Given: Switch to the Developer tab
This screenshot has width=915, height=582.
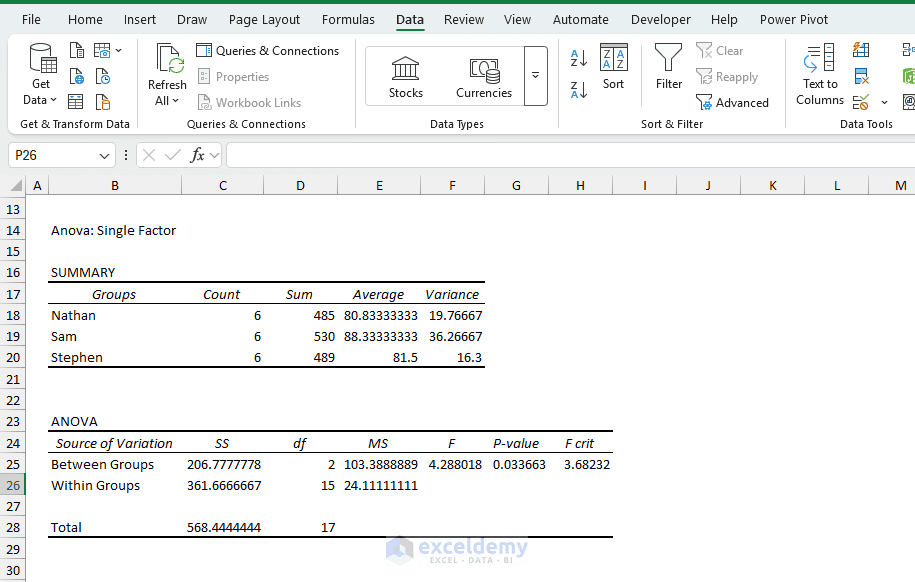Looking at the screenshot, I should pos(661,20).
